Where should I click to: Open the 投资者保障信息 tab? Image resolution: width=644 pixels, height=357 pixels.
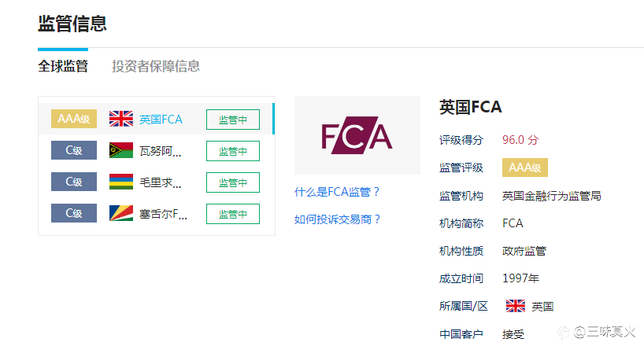click(x=156, y=66)
